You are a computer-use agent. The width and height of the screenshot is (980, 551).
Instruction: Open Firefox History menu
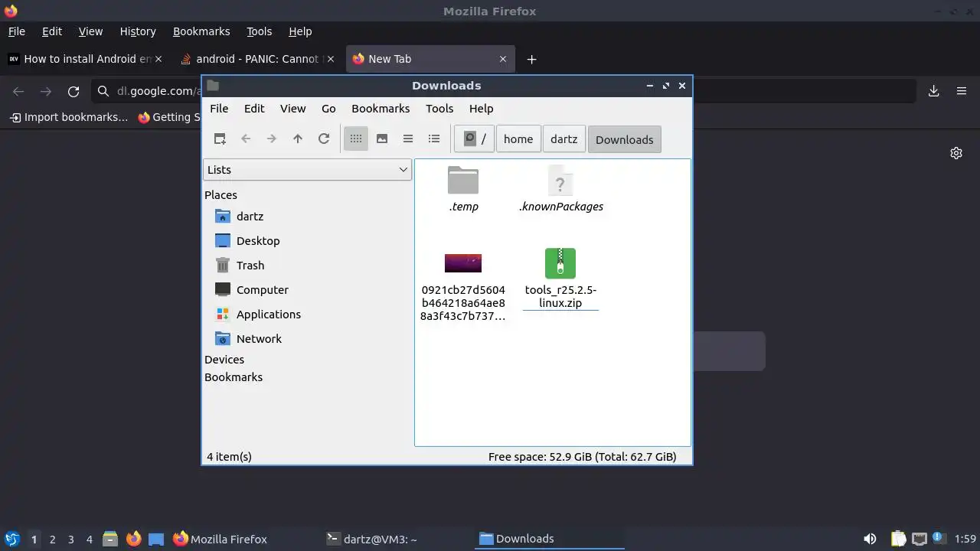[138, 31]
